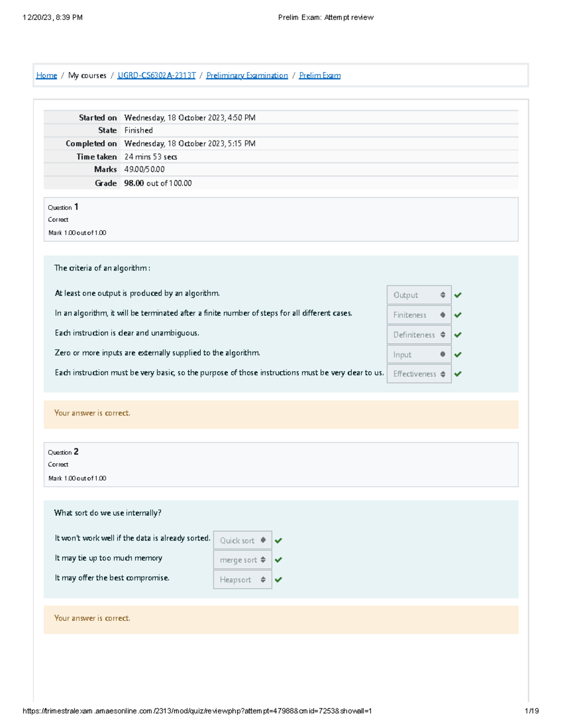Expand the Effectiveness dropdown
This screenshot has height=728, width=563.
coord(418,374)
